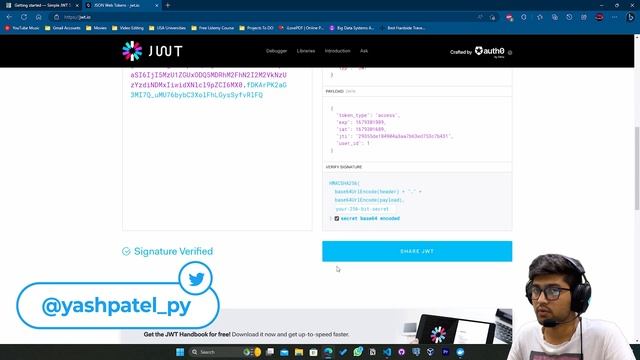640x360 pixels.
Task: Open the Mail app from the taskbar
Action: 284,352
